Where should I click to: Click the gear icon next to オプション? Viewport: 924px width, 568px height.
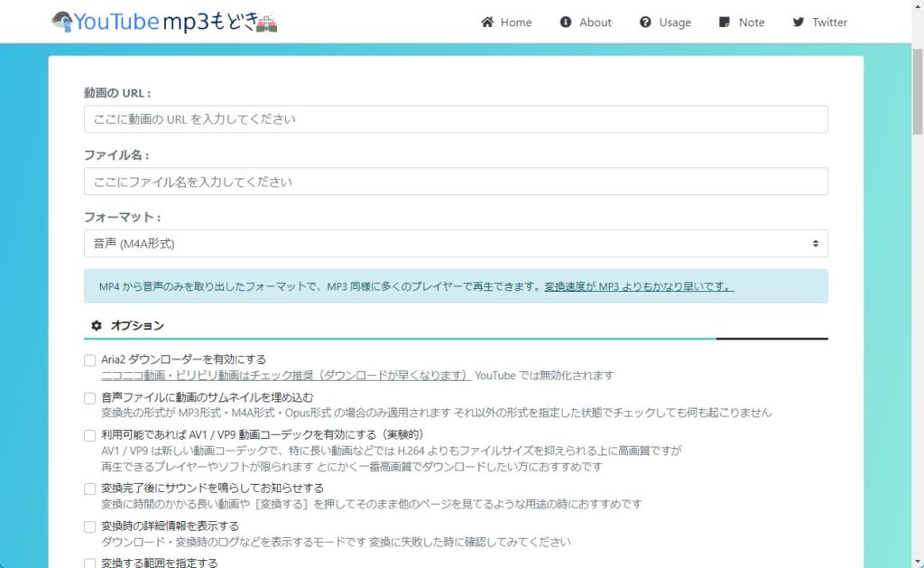pos(97,325)
